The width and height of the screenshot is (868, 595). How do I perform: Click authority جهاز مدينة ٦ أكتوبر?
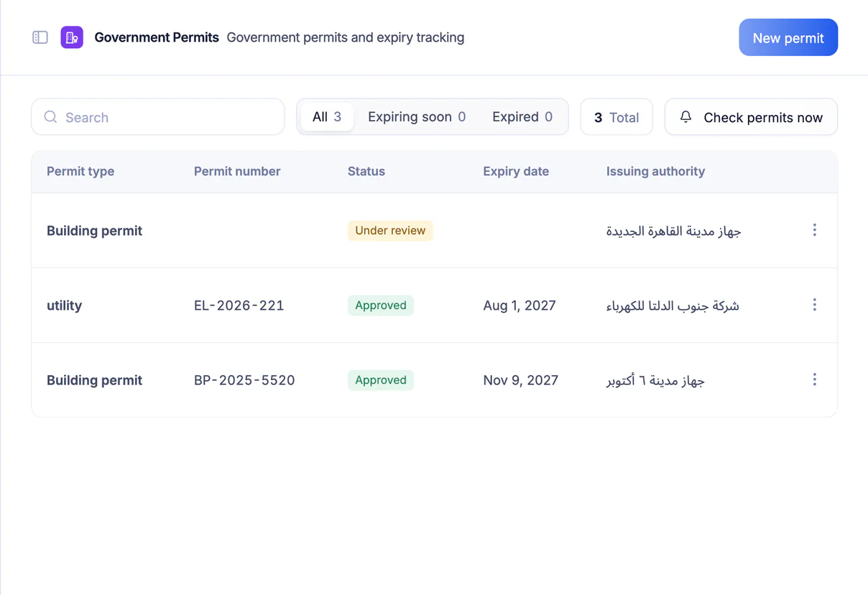[x=655, y=380]
